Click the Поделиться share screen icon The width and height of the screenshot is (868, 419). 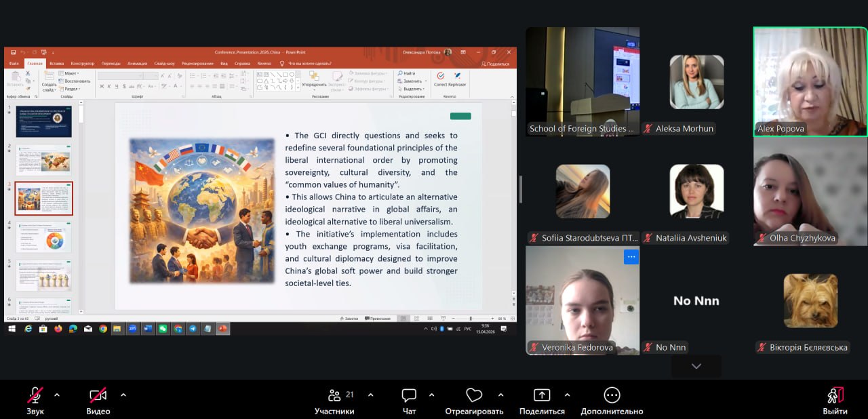pyautogui.click(x=542, y=396)
